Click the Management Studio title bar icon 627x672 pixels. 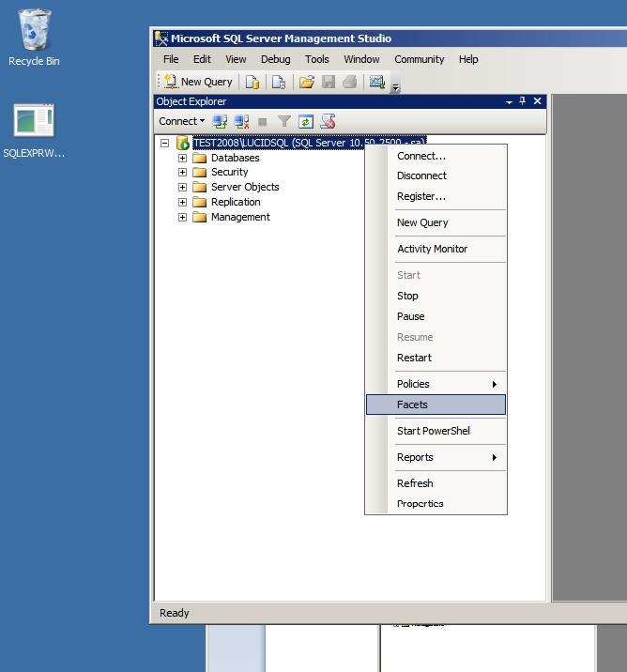click(x=161, y=38)
